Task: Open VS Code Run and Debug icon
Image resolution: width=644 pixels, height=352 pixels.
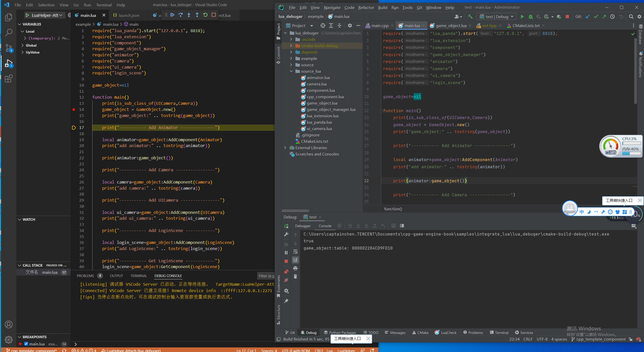Action: point(9,63)
